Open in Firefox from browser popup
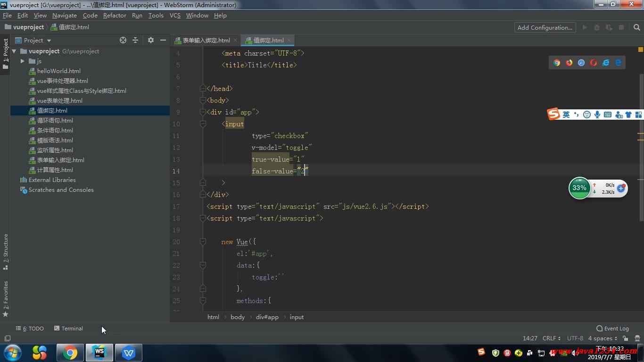The height and width of the screenshot is (362, 644). [x=569, y=63]
